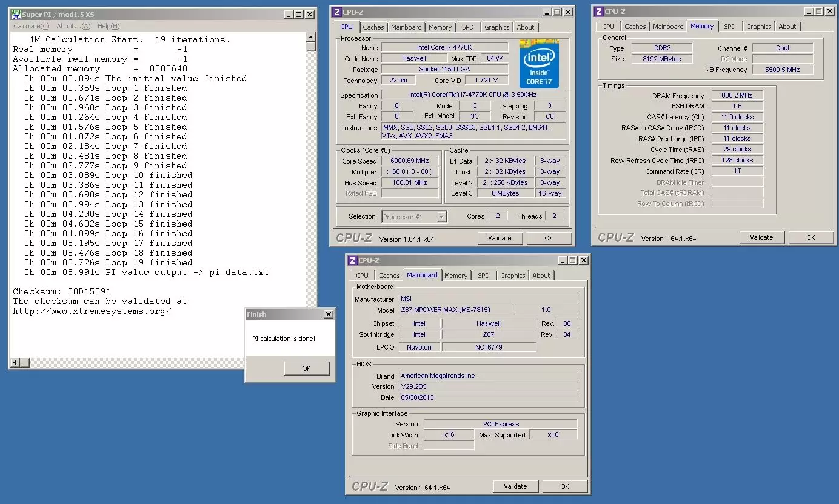Click the Intel Core i7 logo badge
Viewport: 839px width, 504px height.
click(539, 64)
